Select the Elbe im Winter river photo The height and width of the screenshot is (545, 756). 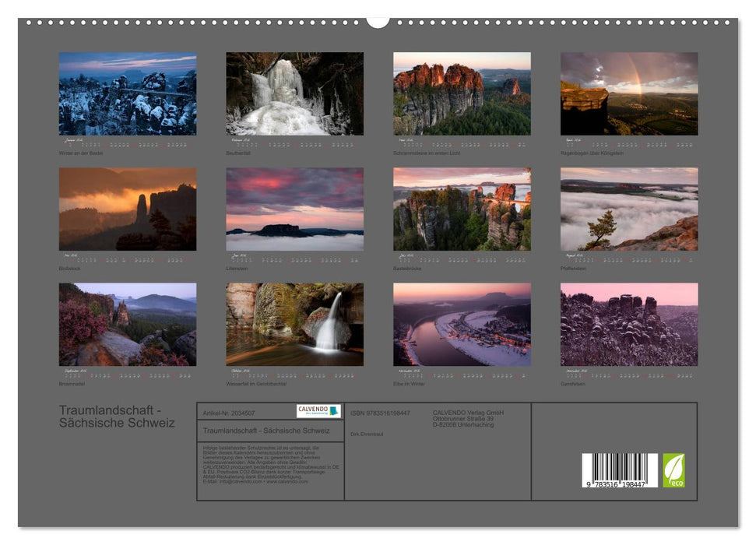462,324
